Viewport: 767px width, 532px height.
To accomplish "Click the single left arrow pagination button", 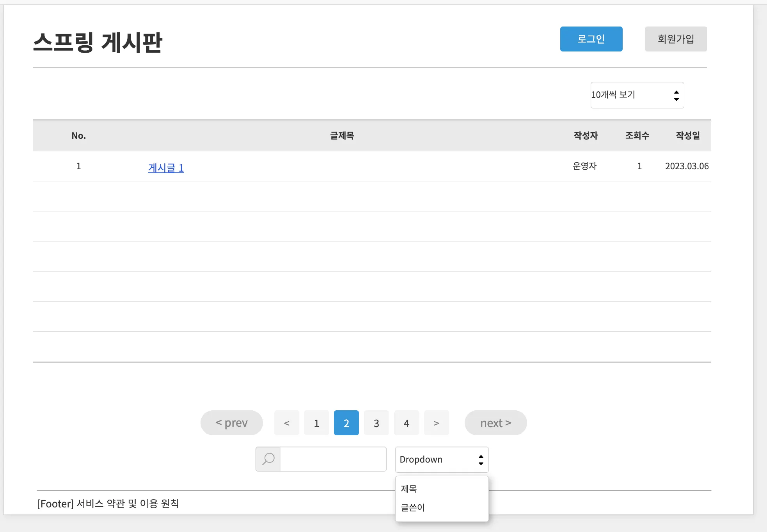I will click(x=287, y=423).
